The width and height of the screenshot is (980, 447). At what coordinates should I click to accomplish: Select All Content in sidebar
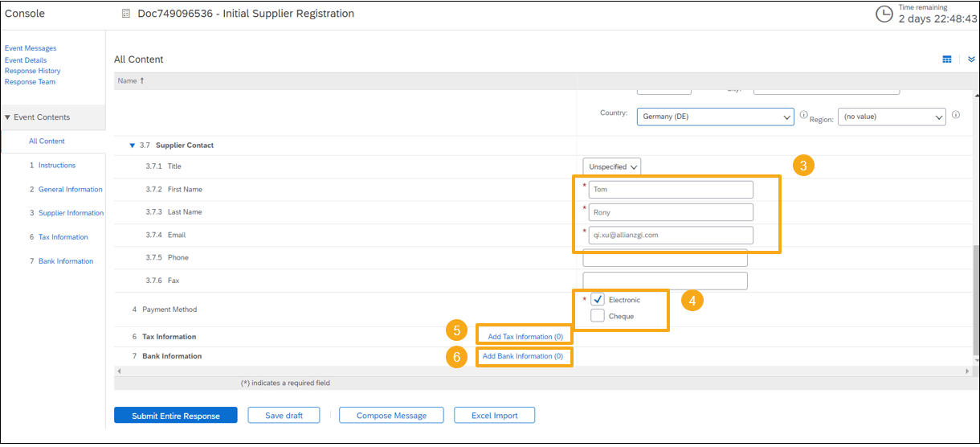click(47, 141)
